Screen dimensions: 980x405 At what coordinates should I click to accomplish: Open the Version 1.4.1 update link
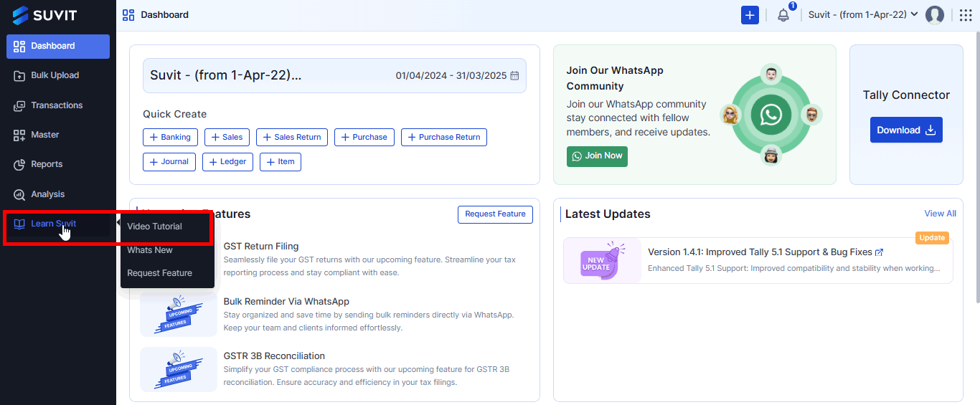(x=760, y=252)
